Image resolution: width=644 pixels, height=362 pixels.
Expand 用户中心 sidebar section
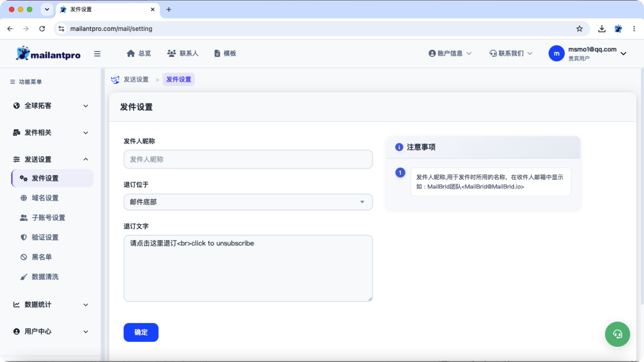pos(51,332)
